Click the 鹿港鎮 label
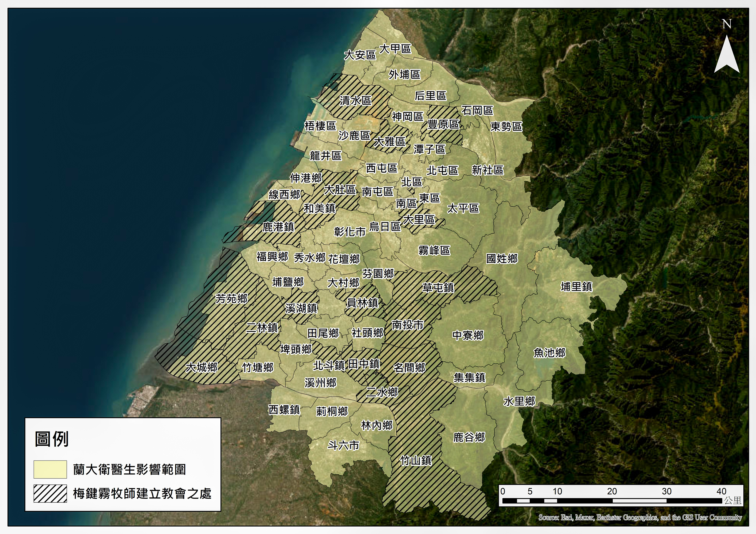 click(278, 227)
